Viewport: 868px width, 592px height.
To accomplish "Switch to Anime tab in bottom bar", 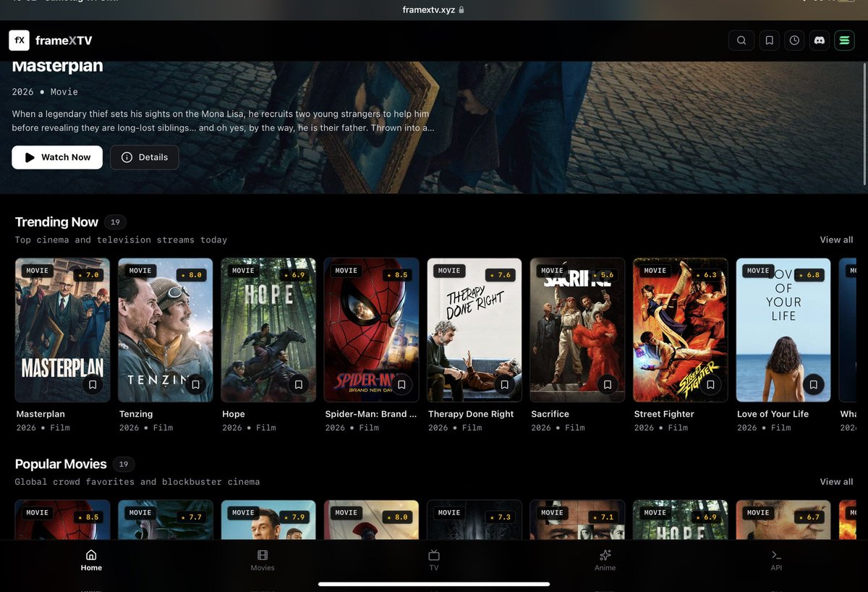I will pyautogui.click(x=605, y=560).
